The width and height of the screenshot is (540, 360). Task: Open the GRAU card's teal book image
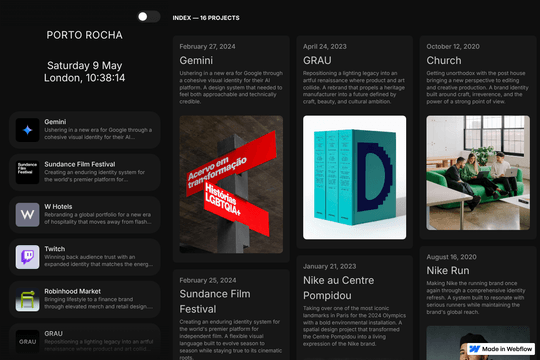pyautogui.click(x=354, y=177)
